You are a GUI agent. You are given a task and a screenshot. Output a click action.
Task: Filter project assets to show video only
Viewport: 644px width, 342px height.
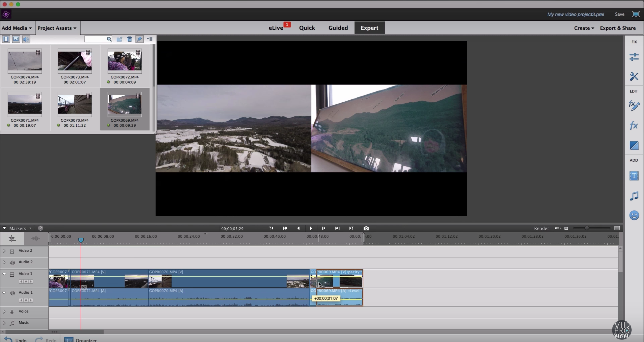[x=6, y=39]
